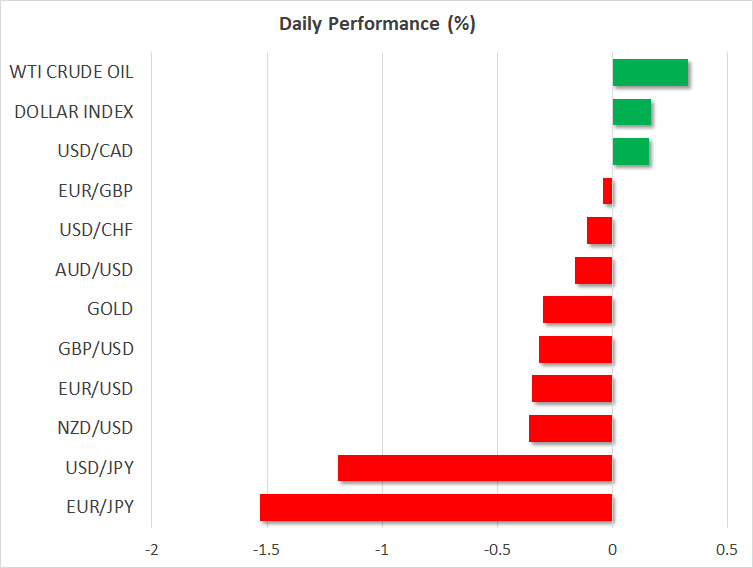Select the 0.5 axis tick label
This screenshot has width=753, height=568.
click(x=727, y=551)
